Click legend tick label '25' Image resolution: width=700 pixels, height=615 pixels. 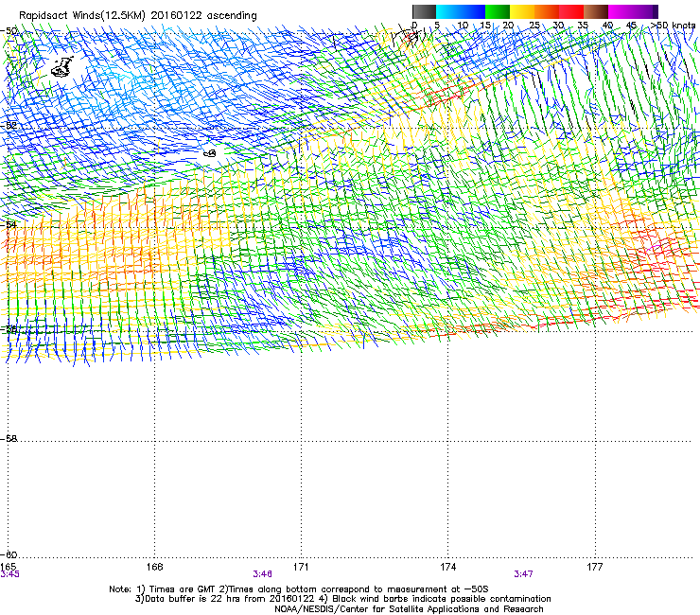(534, 26)
